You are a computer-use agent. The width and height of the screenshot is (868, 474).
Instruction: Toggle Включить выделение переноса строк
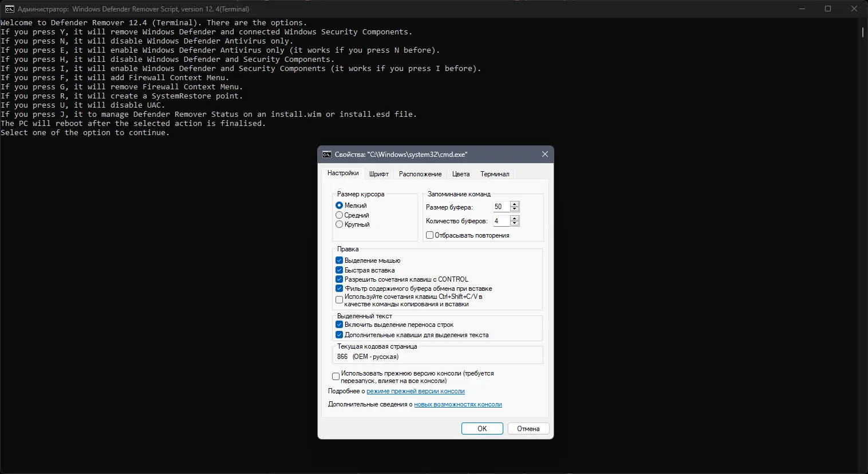(394, 325)
